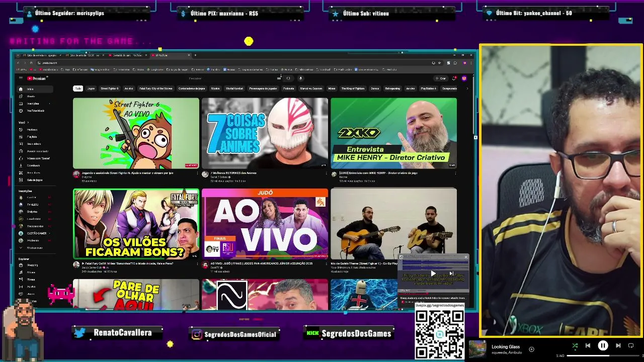Open Shorts in the YouTube sidebar
644x362 pixels.
(35, 96)
